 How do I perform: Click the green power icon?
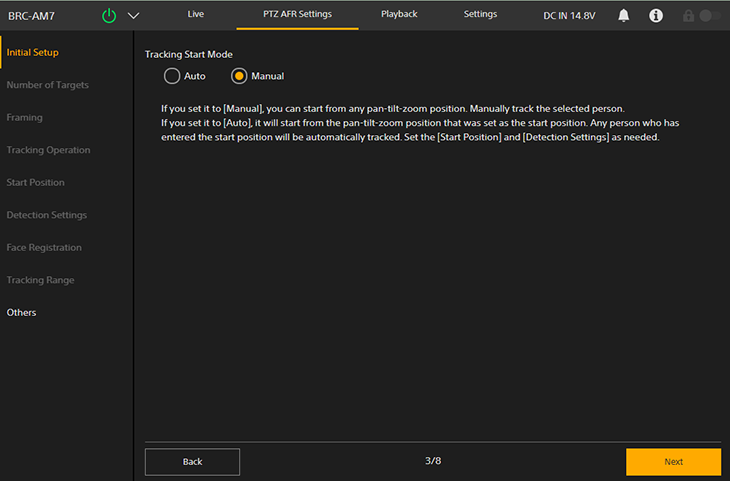[109, 16]
